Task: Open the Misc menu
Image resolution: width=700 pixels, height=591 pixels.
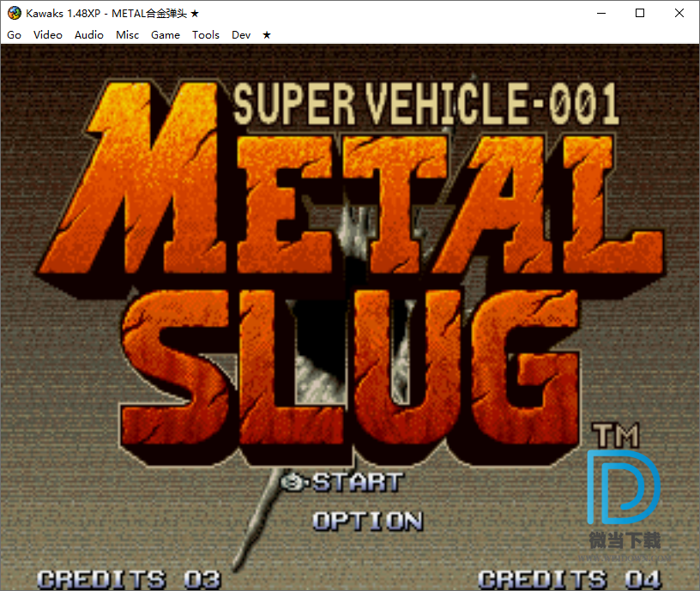Action: (127, 35)
